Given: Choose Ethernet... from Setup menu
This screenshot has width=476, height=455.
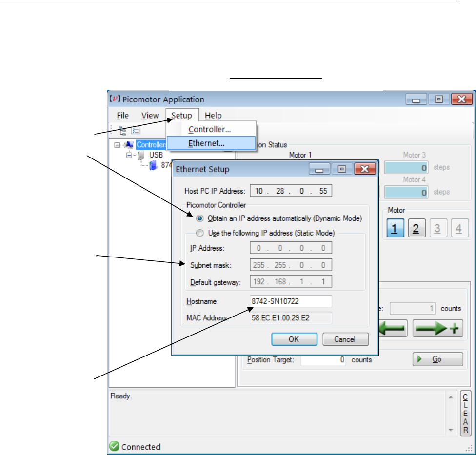Looking at the screenshot, I should point(211,143).
